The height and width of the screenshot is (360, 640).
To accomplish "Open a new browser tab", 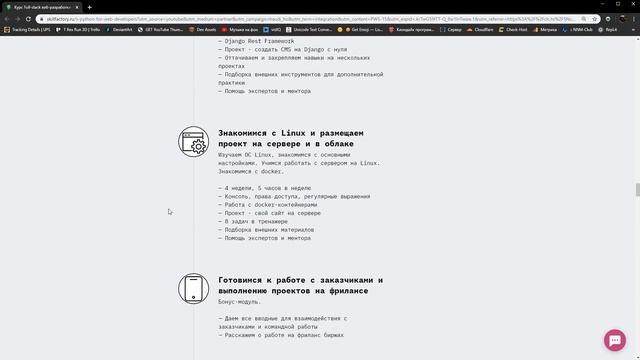I will click(89, 7).
